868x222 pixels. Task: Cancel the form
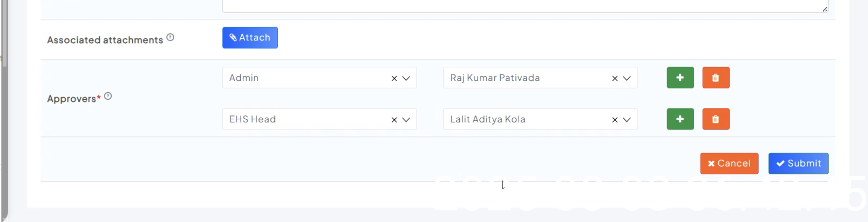[729, 164]
